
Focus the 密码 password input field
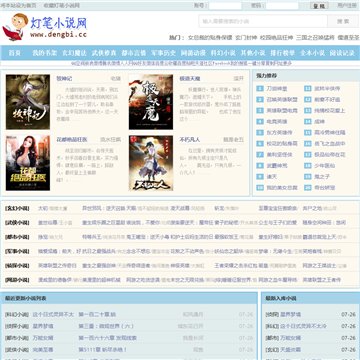(x=282, y=6)
